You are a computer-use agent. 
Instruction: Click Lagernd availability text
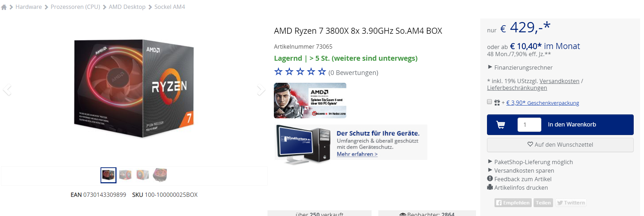346,58
